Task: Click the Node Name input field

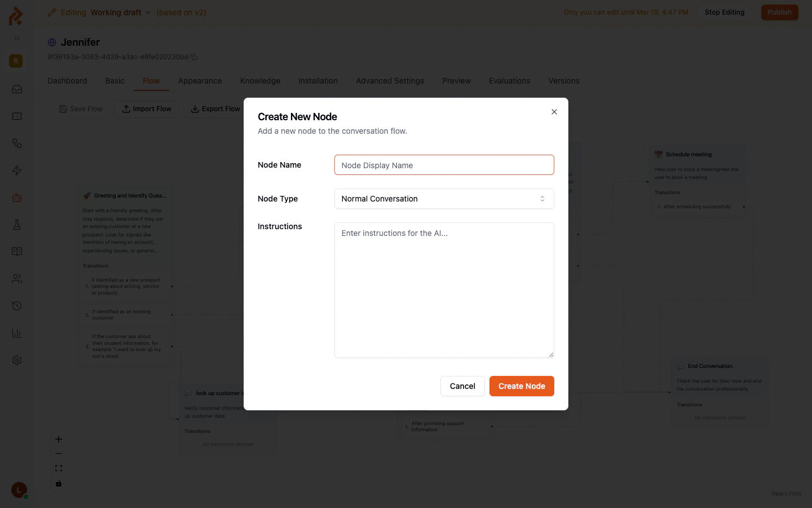Action: (444, 165)
